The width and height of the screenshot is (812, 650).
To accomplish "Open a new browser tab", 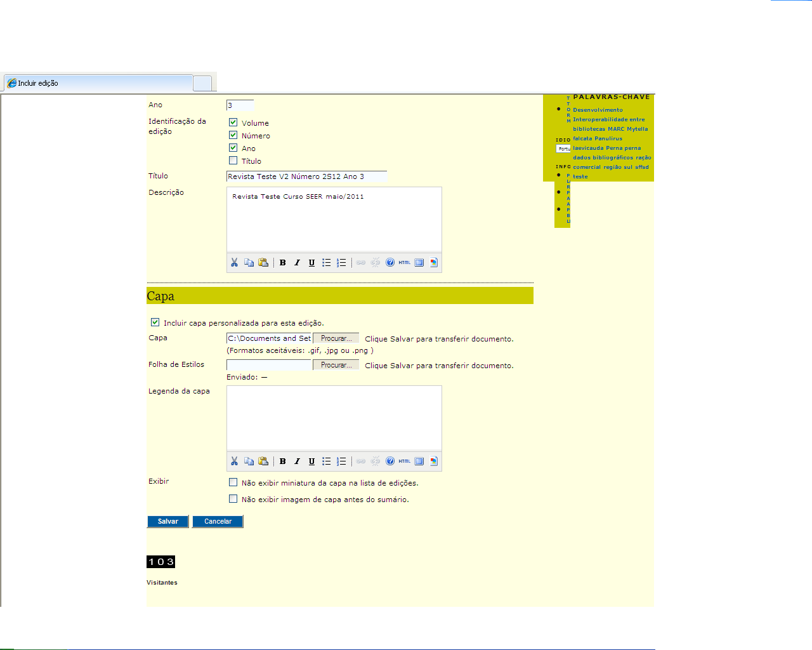I will tap(202, 83).
